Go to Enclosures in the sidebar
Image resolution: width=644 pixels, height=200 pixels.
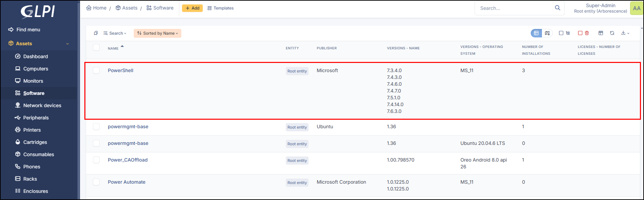32,191
